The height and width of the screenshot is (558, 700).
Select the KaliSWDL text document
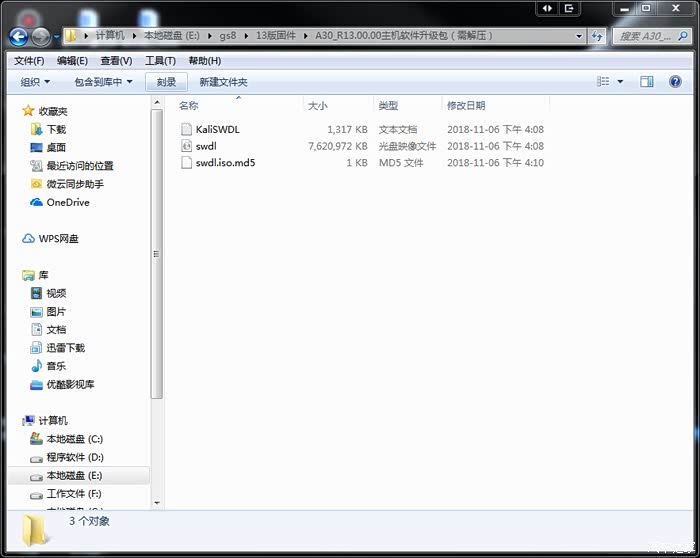217,129
